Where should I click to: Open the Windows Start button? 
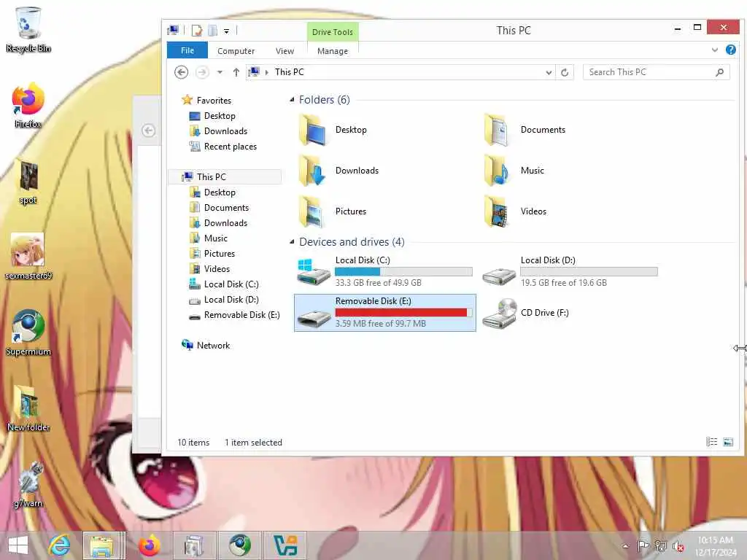tap(18, 545)
